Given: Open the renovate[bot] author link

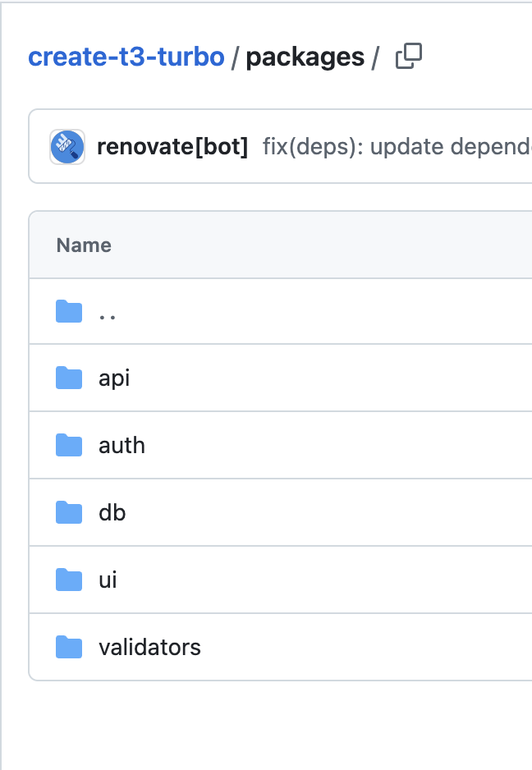Looking at the screenshot, I should [172, 147].
